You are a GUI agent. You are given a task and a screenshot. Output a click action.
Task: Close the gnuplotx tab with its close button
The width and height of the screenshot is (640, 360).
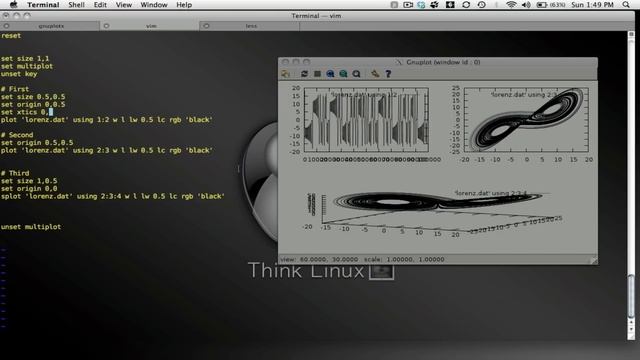coord(6,26)
